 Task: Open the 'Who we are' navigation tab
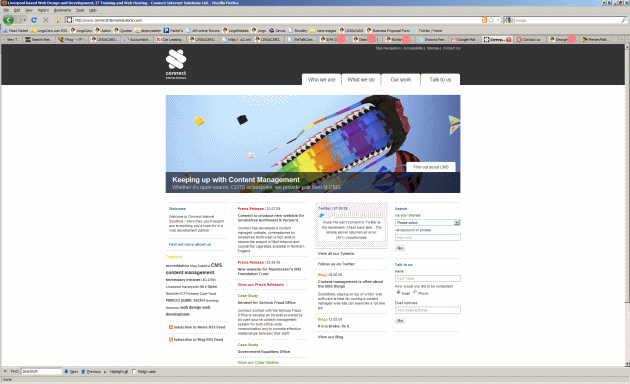coord(321,80)
